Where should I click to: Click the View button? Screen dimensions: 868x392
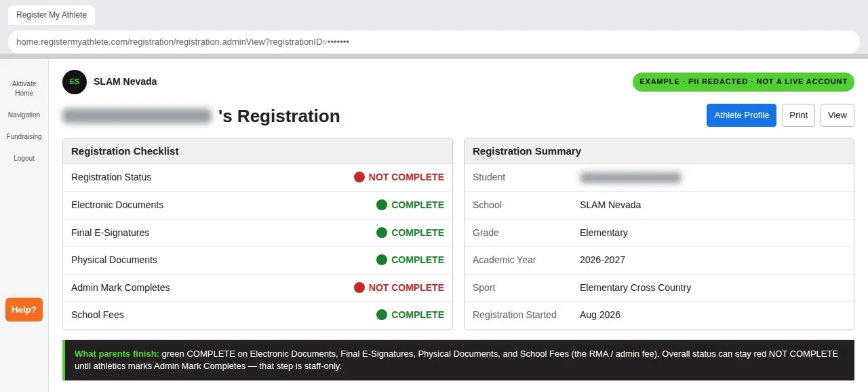(x=837, y=115)
